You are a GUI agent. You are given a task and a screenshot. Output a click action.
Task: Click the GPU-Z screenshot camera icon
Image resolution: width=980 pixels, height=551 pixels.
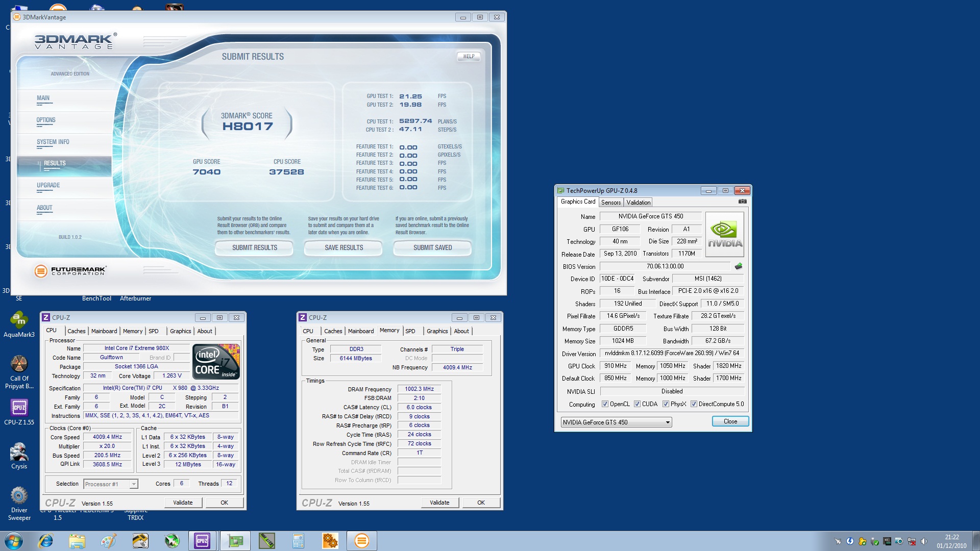(x=742, y=202)
